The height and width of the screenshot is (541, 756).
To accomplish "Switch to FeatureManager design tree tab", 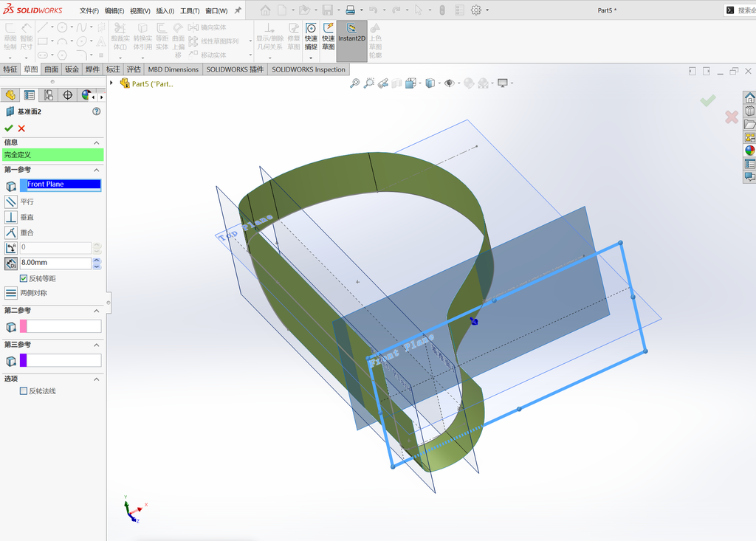I will click(10, 95).
